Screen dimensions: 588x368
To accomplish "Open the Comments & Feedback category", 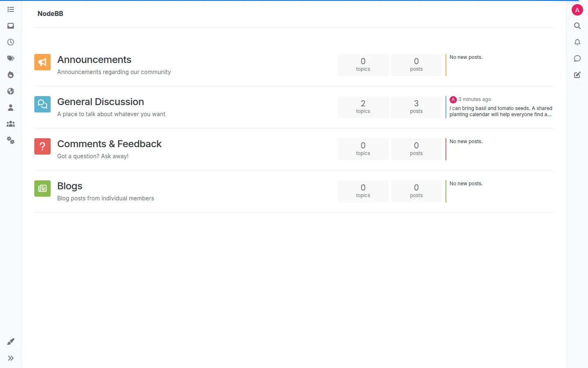I will (x=109, y=144).
